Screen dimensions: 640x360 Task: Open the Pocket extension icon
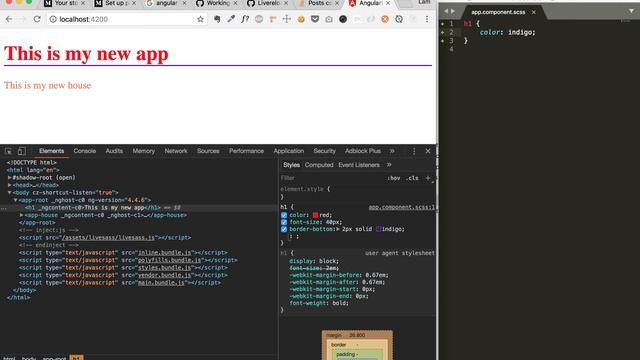coord(315,19)
